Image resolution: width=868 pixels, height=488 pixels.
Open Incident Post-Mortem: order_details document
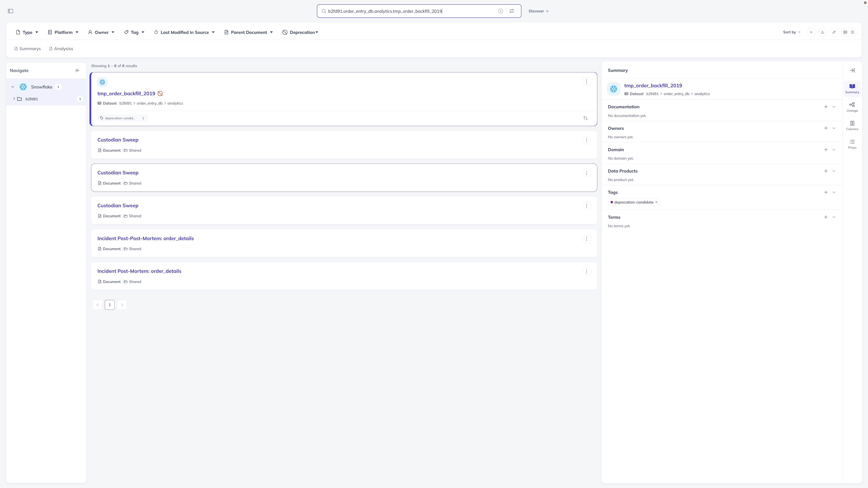(x=139, y=271)
